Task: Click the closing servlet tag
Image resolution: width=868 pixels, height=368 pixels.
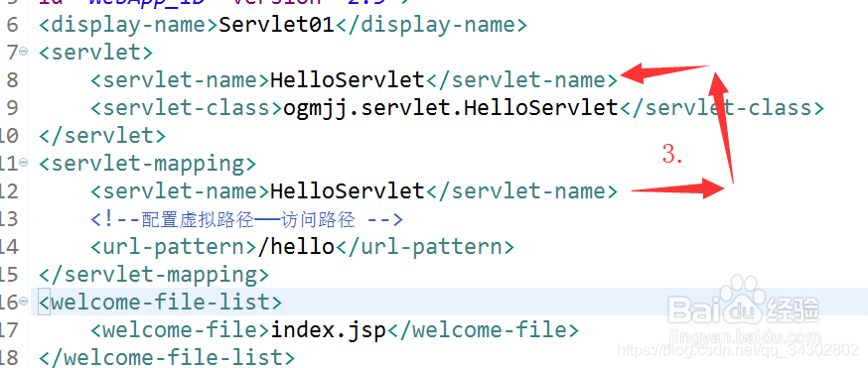Action: 102,135
